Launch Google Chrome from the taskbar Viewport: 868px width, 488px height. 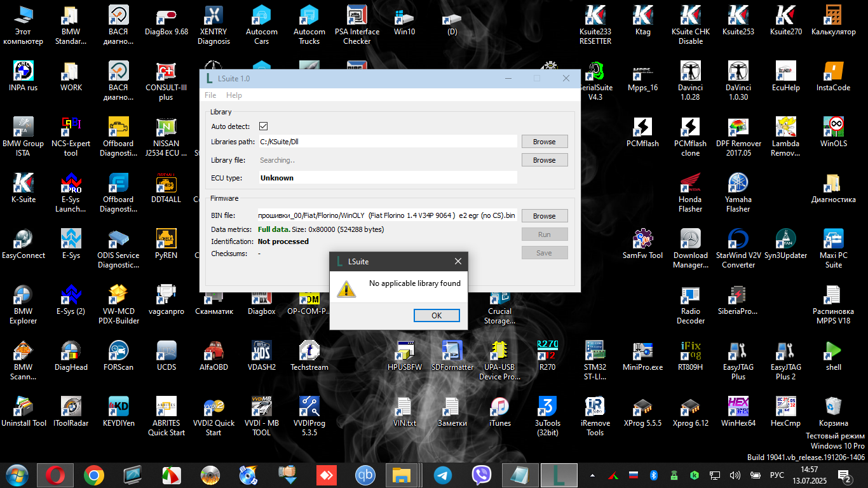click(94, 475)
